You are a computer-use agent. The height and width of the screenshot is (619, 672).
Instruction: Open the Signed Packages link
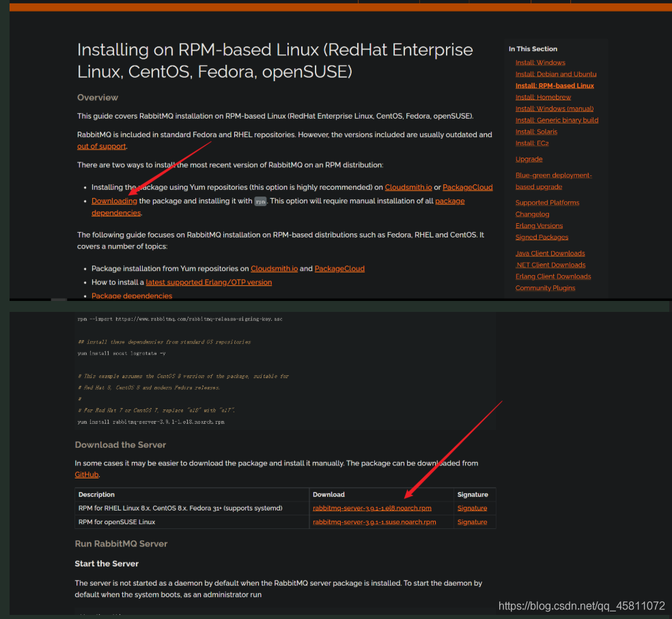coord(542,237)
